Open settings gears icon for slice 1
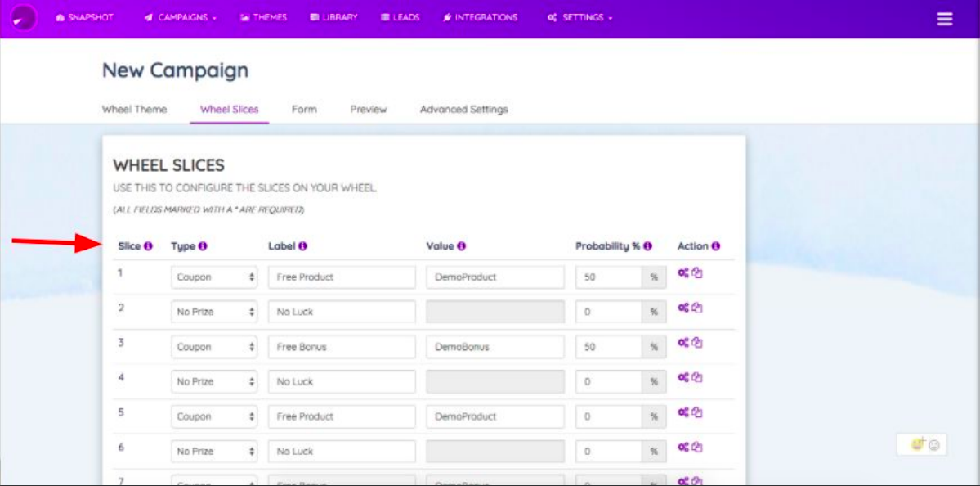This screenshot has height=486, width=980. pyautogui.click(x=684, y=273)
